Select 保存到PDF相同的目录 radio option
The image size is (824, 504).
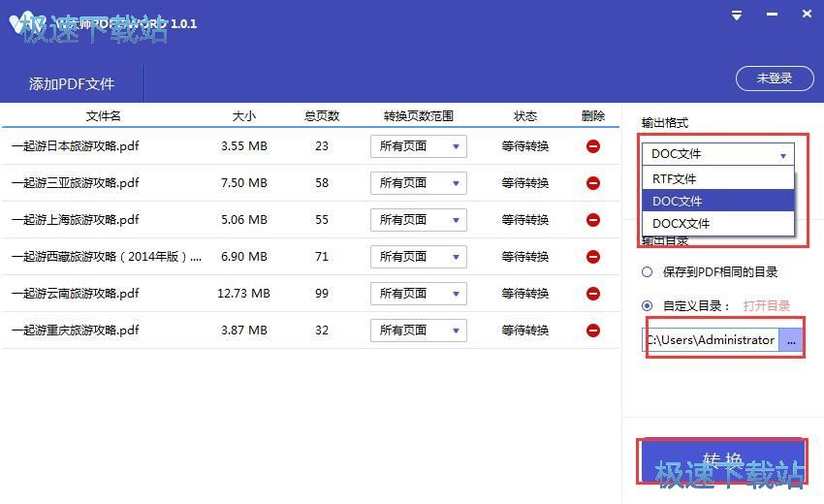[x=647, y=271]
